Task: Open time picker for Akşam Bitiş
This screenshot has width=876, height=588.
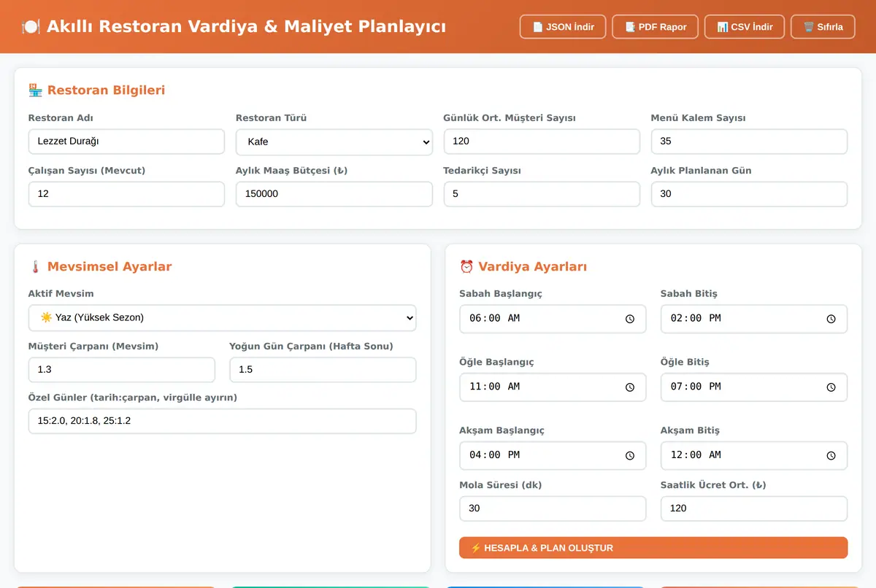Action: point(831,455)
